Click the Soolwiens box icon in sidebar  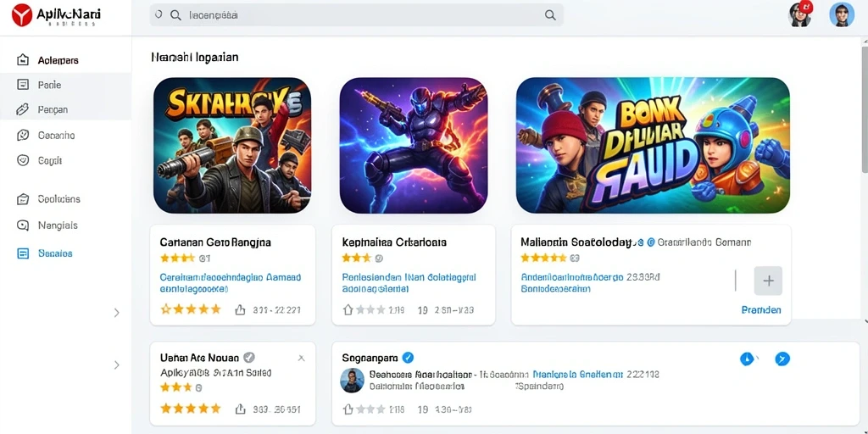pos(23,198)
